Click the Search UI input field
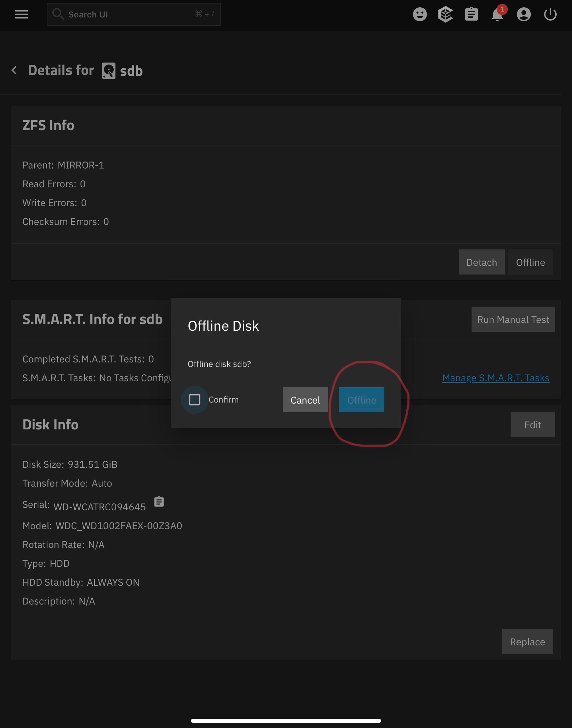Screen dimensions: 572x728 click(x=134, y=14)
